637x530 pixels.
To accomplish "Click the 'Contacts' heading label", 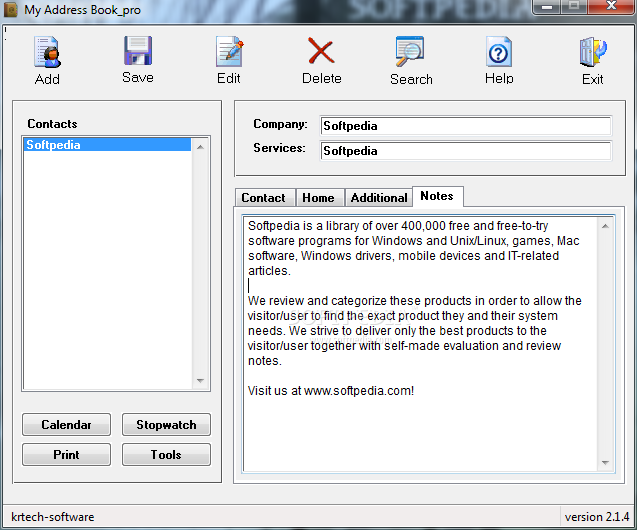I will 52,124.
